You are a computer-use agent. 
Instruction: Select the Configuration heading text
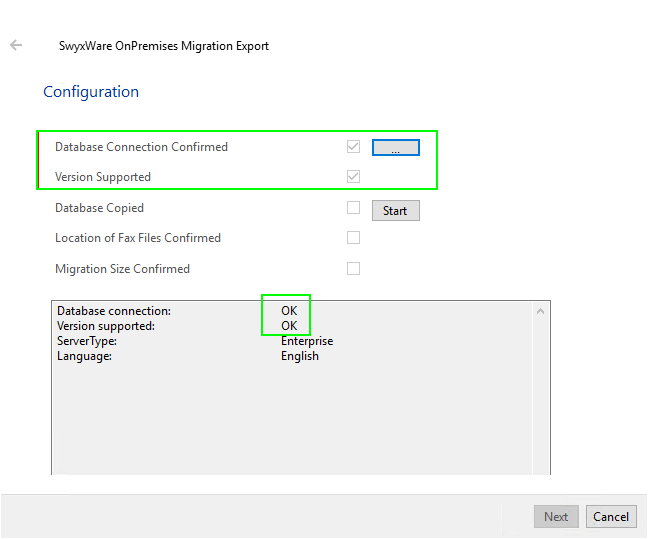point(91,92)
